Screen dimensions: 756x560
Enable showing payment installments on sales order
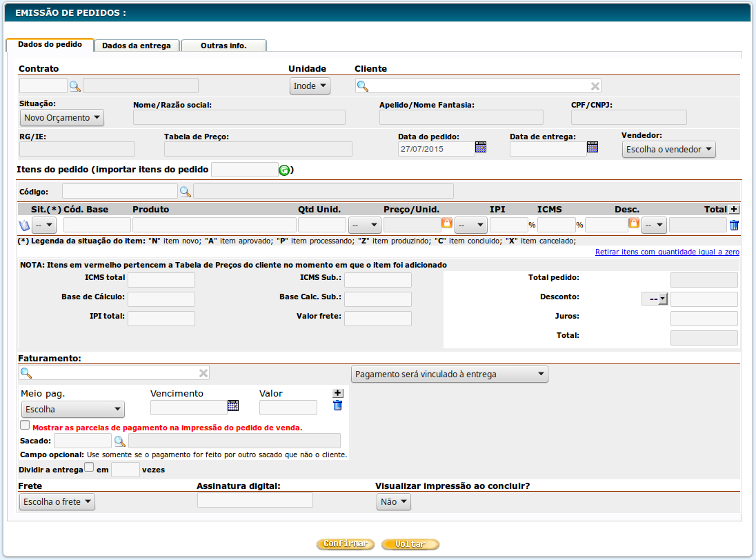[x=26, y=426]
